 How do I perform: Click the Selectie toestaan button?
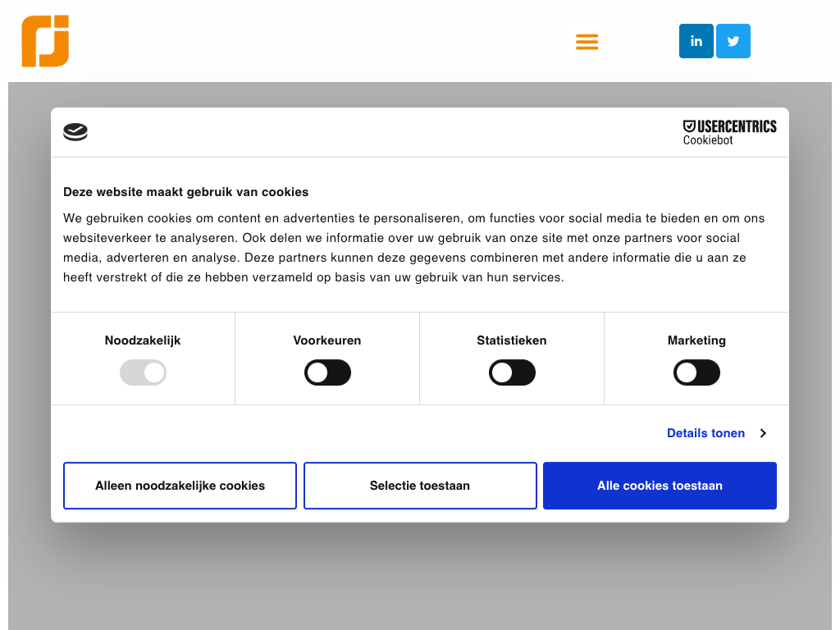(x=420, y=486)
